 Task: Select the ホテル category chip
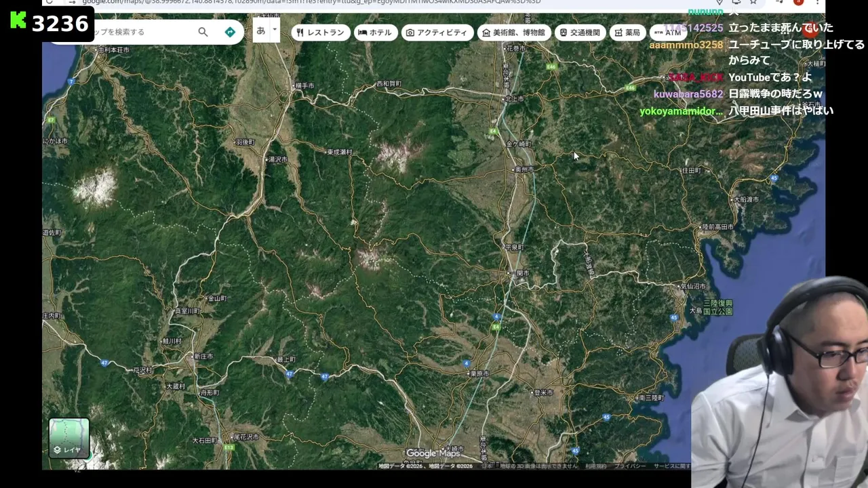click(x=375, y=33)
